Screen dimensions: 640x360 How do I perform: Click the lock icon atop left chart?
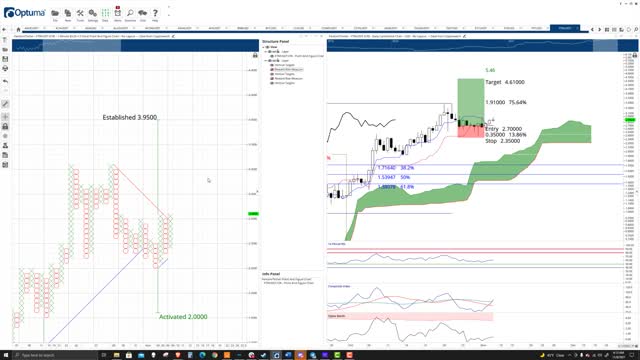255,55
